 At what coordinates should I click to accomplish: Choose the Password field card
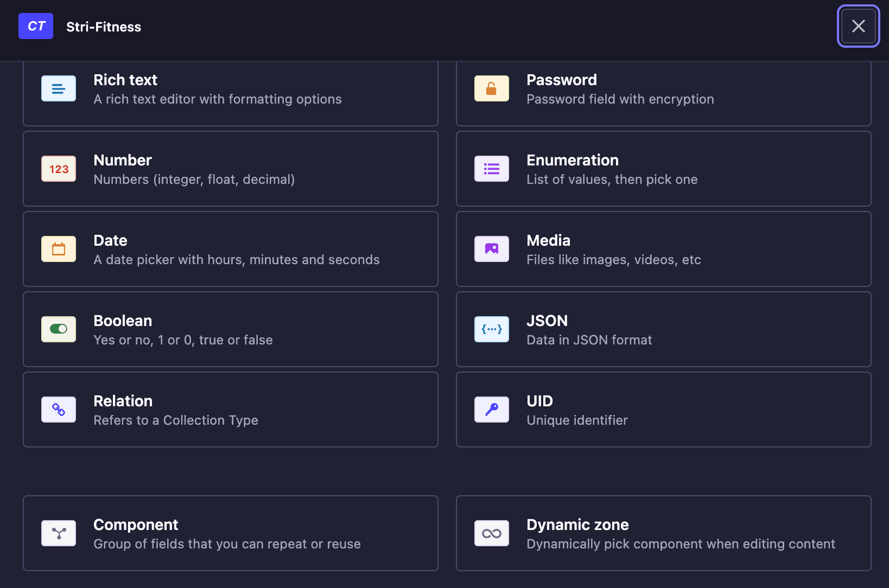664,94
